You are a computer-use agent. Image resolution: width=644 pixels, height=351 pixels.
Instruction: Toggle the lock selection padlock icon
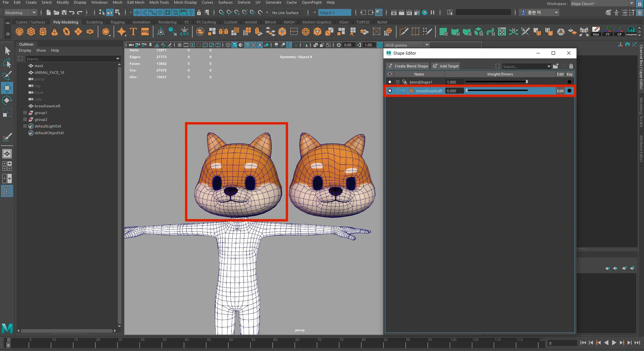click(199, 12)
